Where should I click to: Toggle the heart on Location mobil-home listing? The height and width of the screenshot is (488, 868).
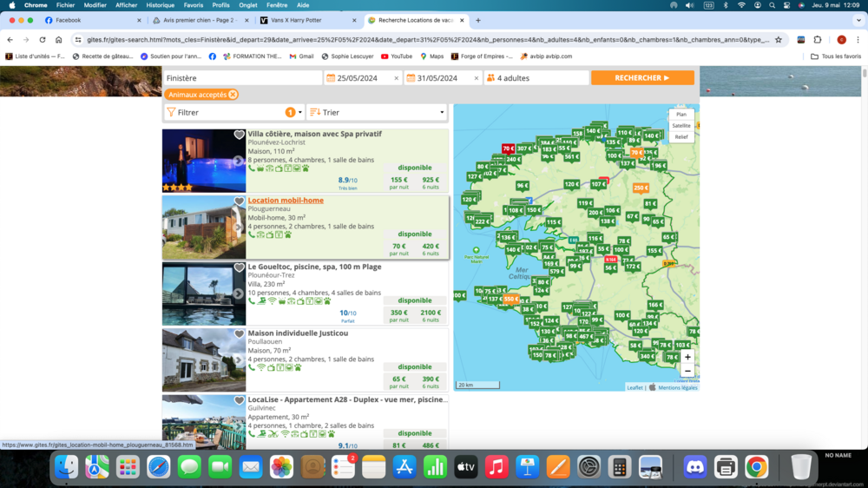(239, 201)
